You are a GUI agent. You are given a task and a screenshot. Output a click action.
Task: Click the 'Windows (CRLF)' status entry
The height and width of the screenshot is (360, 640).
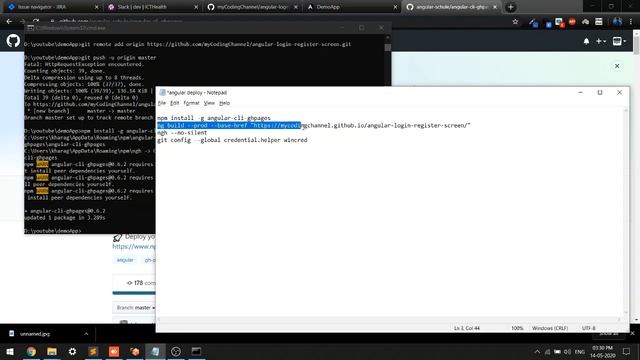550,328
